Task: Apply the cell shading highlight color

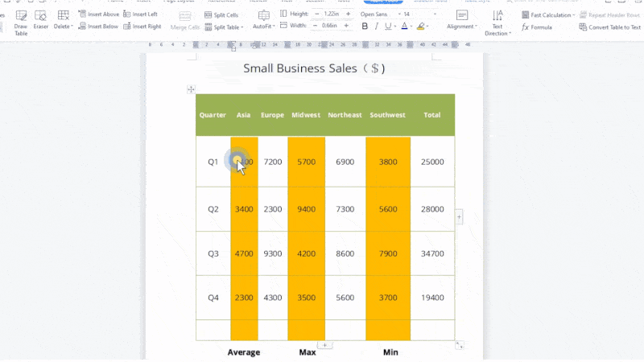Action: coord(420,27)
